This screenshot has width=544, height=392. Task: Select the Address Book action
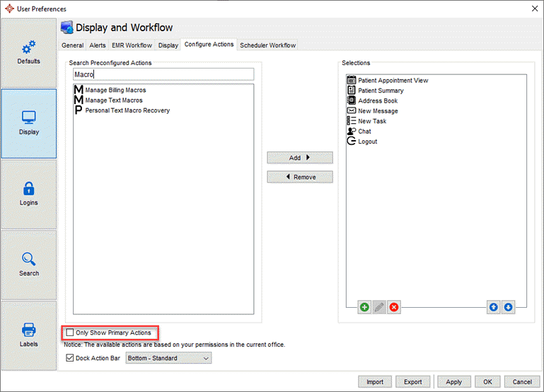(377, 101)
